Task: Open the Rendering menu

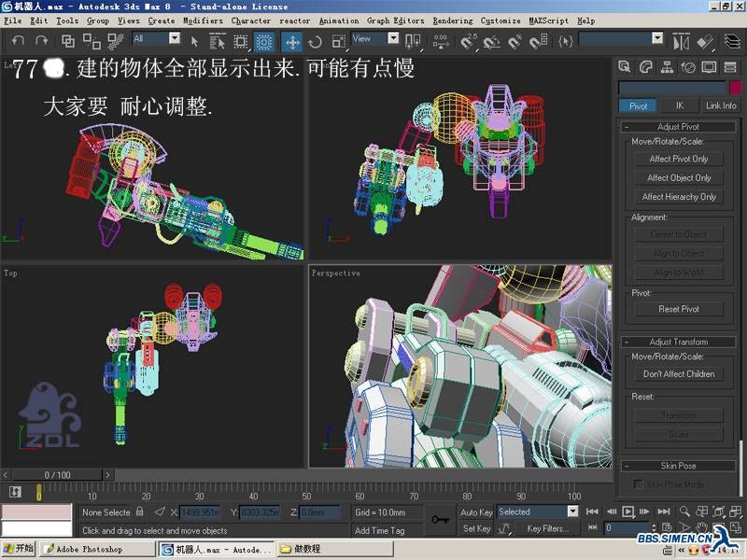Action: click(x=453, y=21)
